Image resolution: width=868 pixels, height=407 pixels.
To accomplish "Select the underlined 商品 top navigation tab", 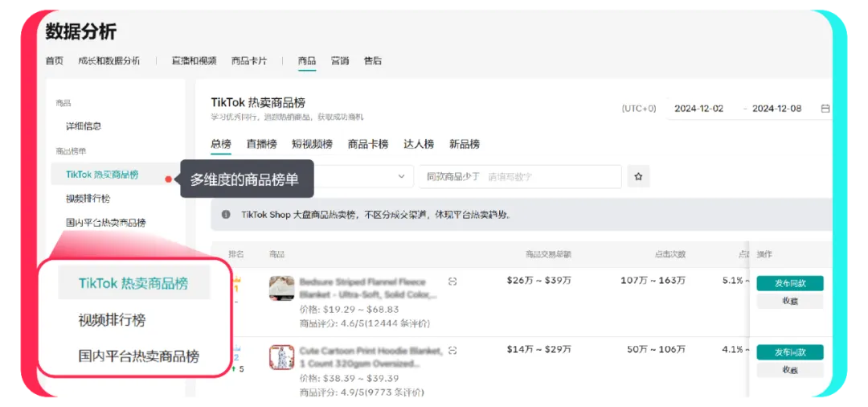I will 307,61.
